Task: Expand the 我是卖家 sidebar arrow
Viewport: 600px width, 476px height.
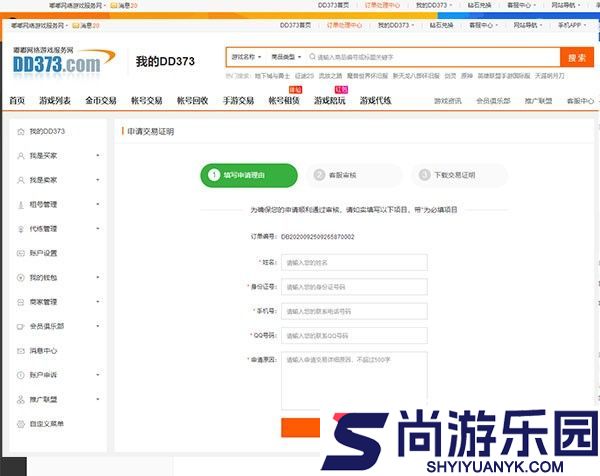Action: [98, 180]
